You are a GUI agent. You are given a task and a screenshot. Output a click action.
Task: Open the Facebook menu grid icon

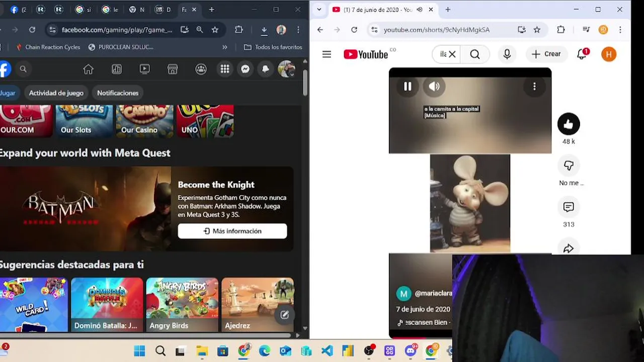[x=225, y=69]
